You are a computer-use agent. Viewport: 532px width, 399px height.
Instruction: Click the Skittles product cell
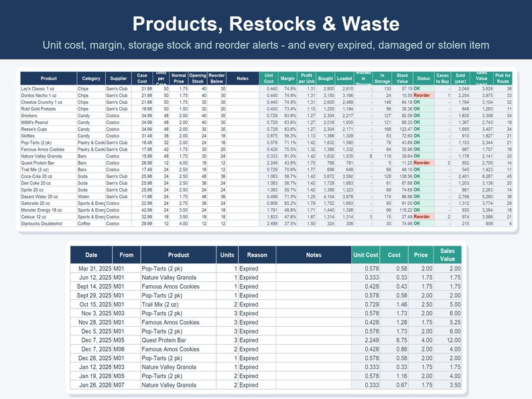(48, 136)
